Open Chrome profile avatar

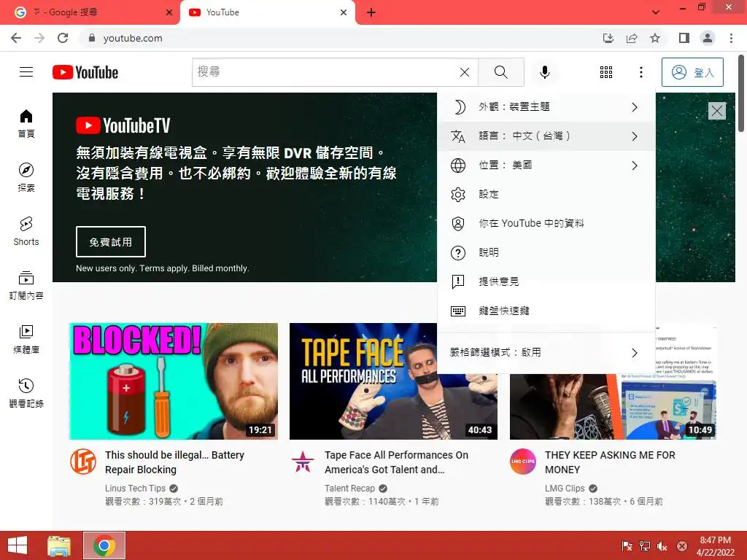point(708,38)
